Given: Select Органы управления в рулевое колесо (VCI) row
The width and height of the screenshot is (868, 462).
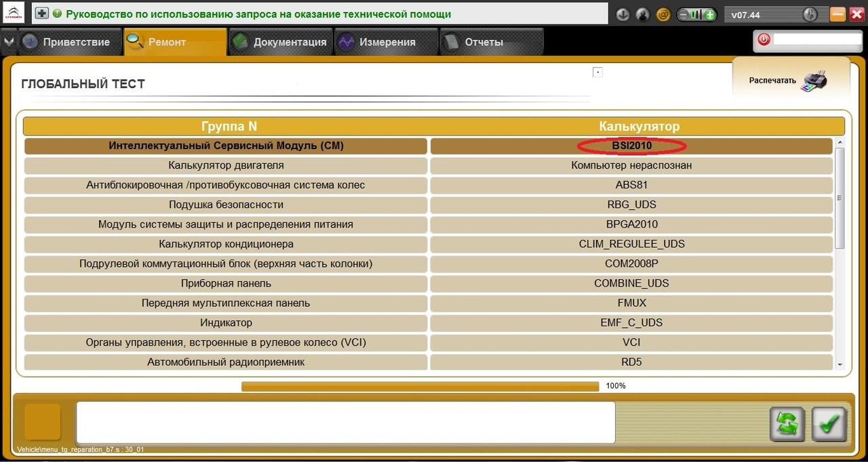Looking at the screenshot, I should point(226,342).
